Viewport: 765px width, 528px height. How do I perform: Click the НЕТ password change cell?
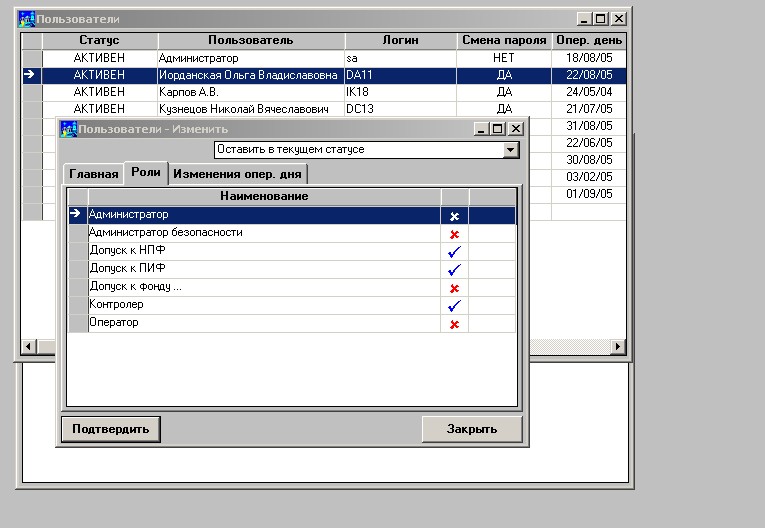tap(504, 59)
